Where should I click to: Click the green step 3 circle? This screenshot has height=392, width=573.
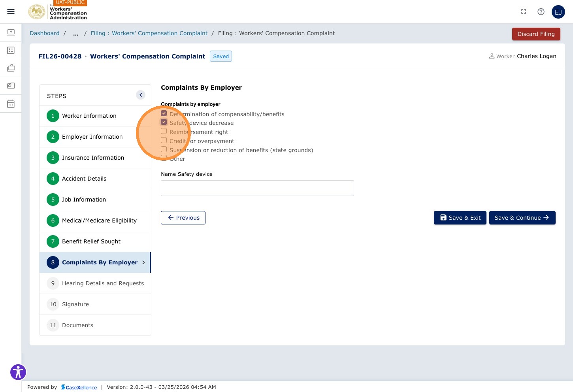[x=53, y=158]
